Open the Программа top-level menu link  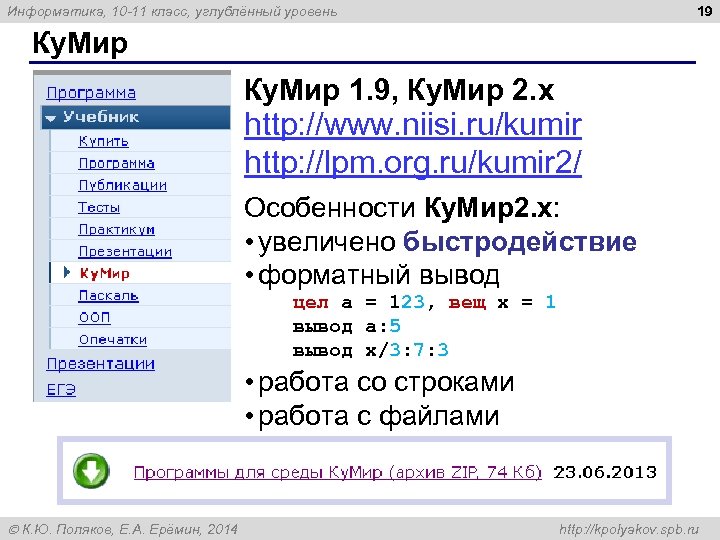click(91, 93)
